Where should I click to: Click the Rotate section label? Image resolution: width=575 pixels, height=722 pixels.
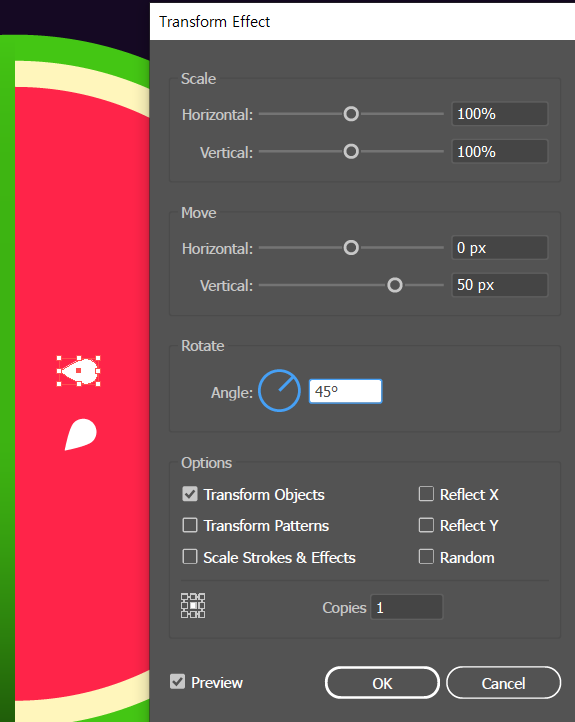[x=203, y=346]
